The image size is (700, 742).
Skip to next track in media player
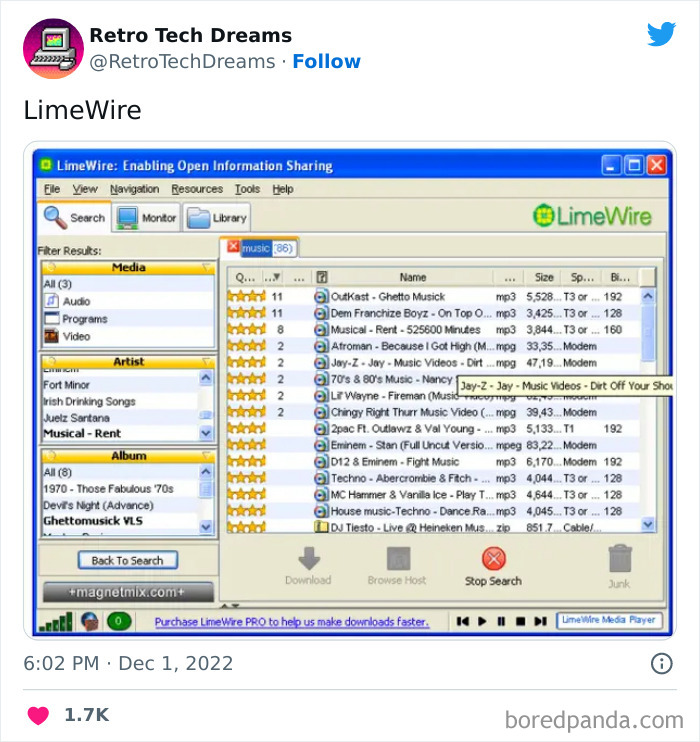pos(541,621)
